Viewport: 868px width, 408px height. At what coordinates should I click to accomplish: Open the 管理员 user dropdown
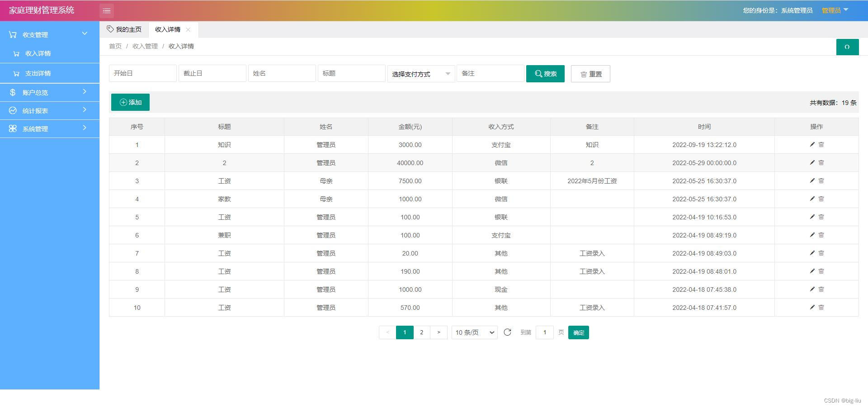click(835, 10)
